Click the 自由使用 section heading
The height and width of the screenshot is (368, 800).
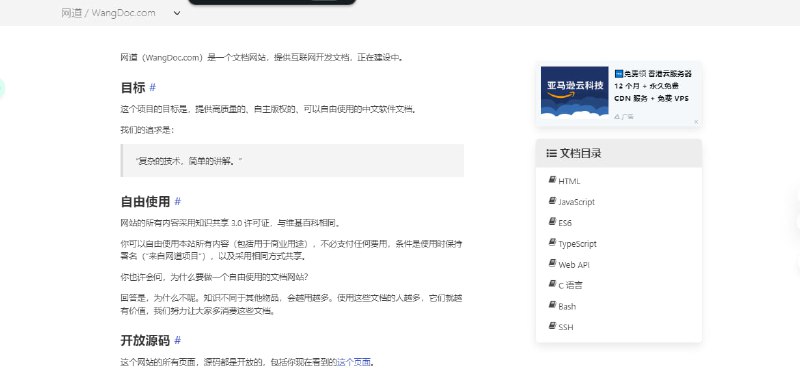pos(145,202)
